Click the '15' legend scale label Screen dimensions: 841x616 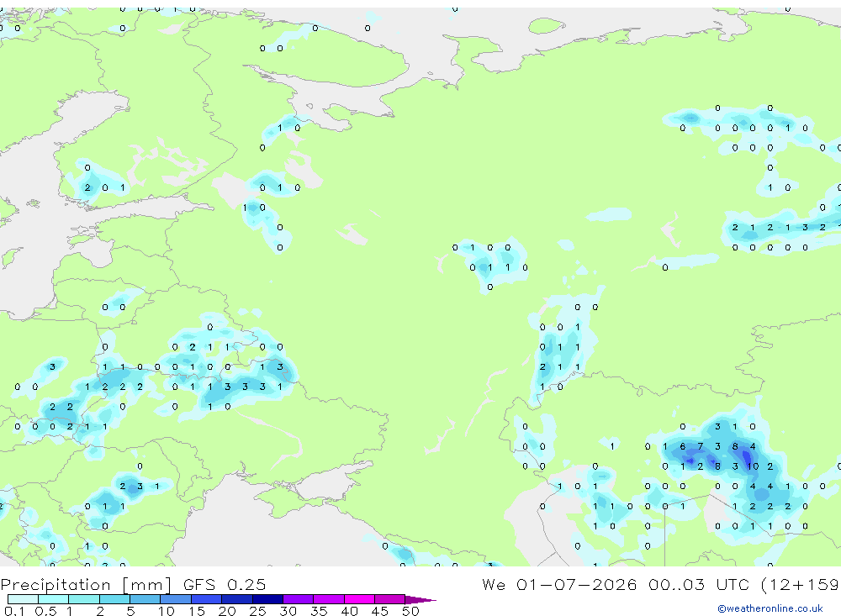click(x=196, y=611)
